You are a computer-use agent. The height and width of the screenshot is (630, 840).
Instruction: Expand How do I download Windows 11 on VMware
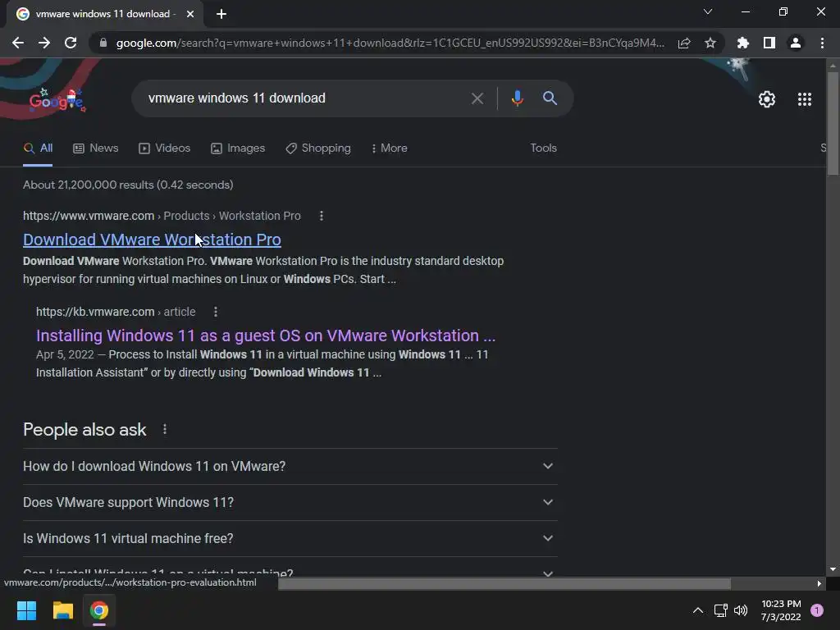click(290, 466)
